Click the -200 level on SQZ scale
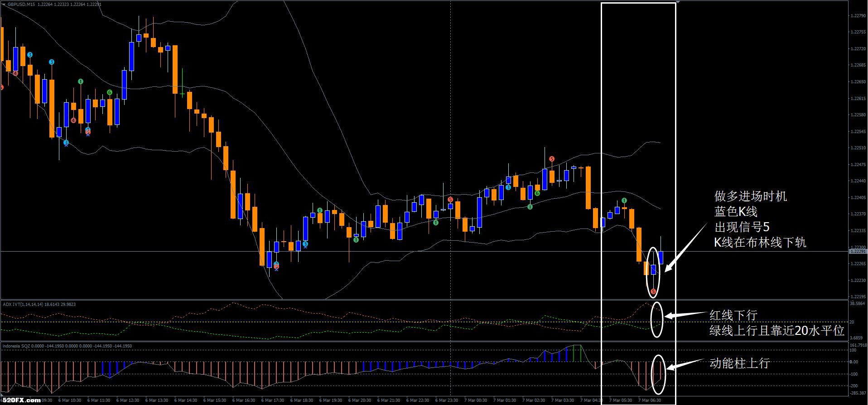Viewport: 868px width, 405px height. (x=854, y=386)
